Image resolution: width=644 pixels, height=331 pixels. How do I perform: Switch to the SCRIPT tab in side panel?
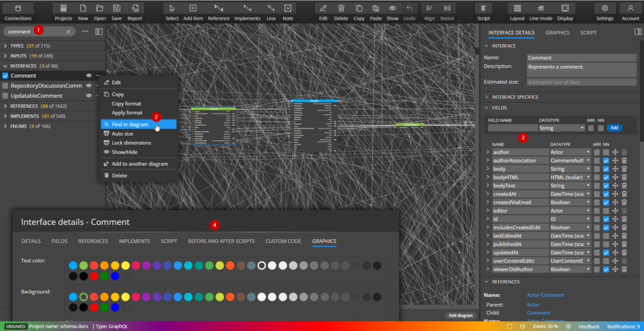point(588,33)
